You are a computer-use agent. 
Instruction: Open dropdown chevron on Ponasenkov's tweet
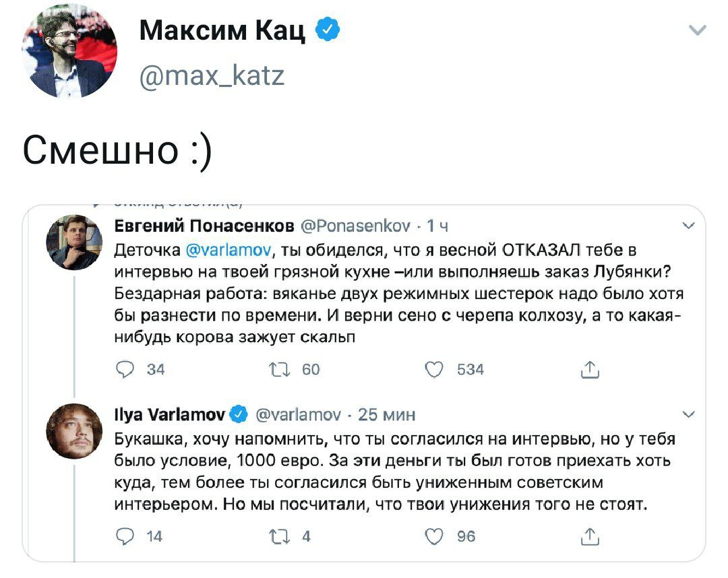(x=688, y=226)
